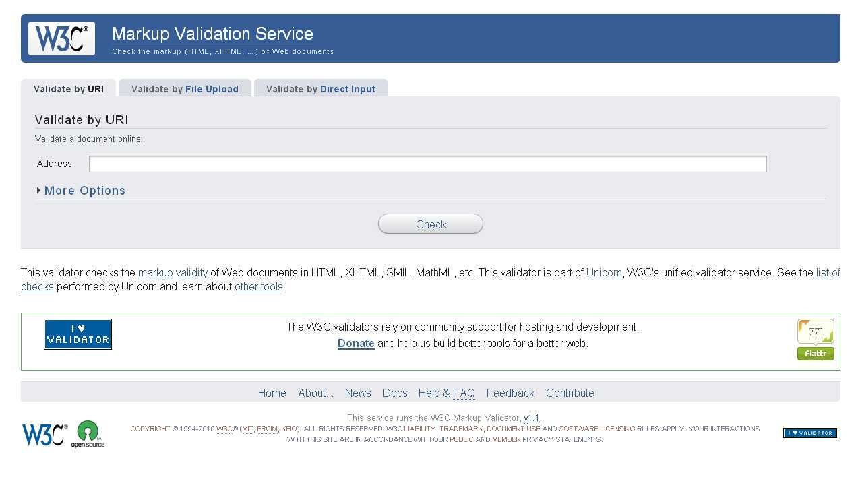Click the Check button

tap(431, 224)
